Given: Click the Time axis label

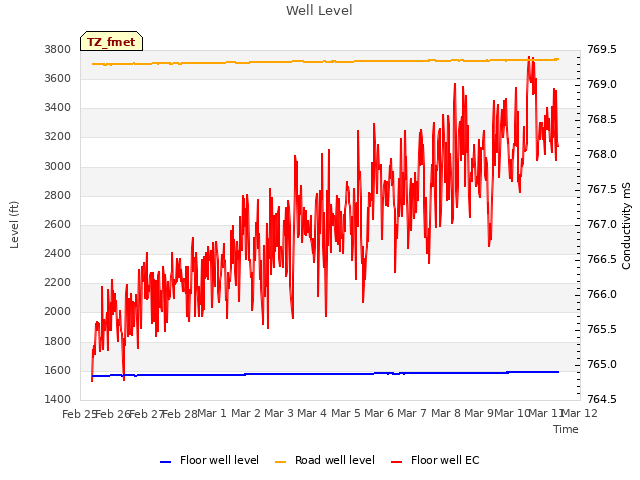Looking at the screenshot, I should tap(566, 429).
